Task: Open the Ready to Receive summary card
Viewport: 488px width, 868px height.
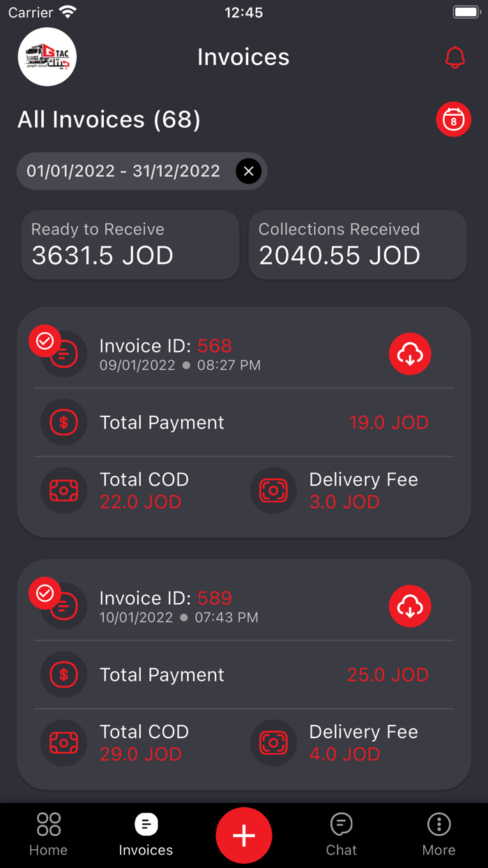Action: 130,245
